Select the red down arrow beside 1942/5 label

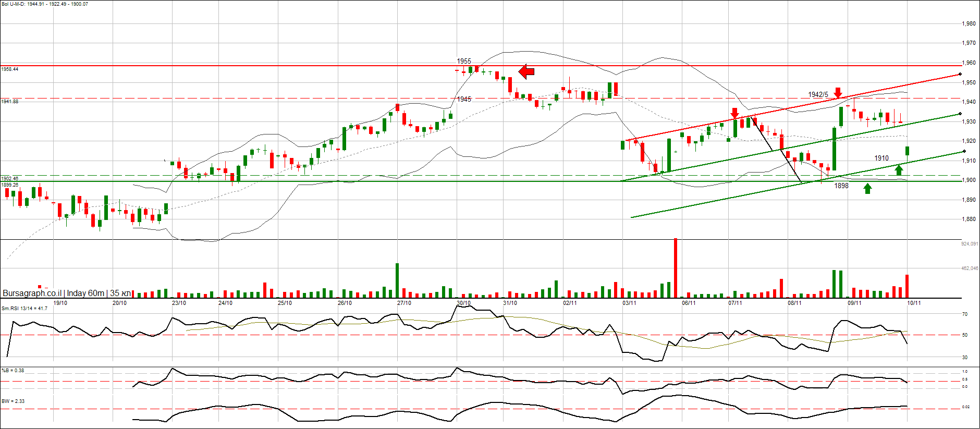pos(838,93)
